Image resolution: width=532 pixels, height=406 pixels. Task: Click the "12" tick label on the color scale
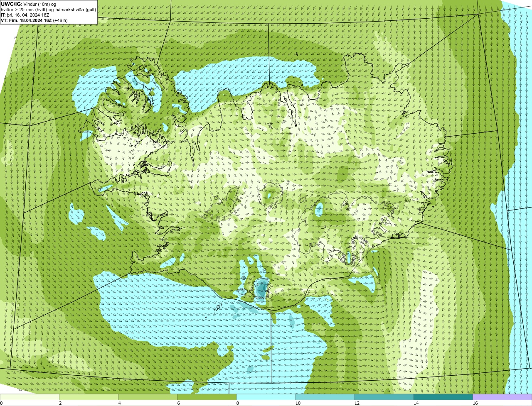coord(357,403)
